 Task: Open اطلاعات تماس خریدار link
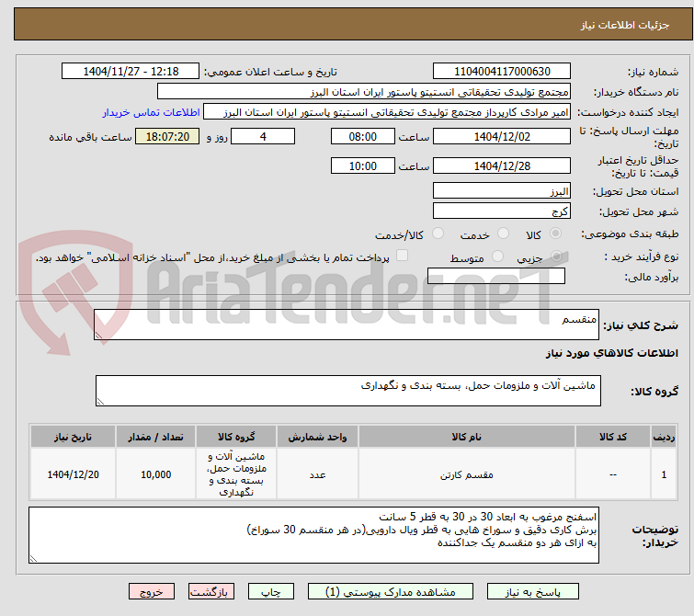click(152, 112)
